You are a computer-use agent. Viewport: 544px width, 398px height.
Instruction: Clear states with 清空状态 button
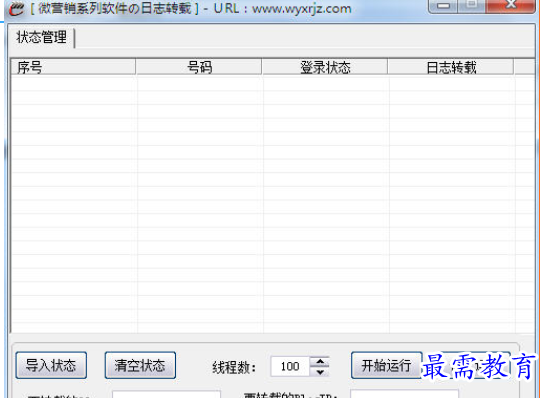140,365
